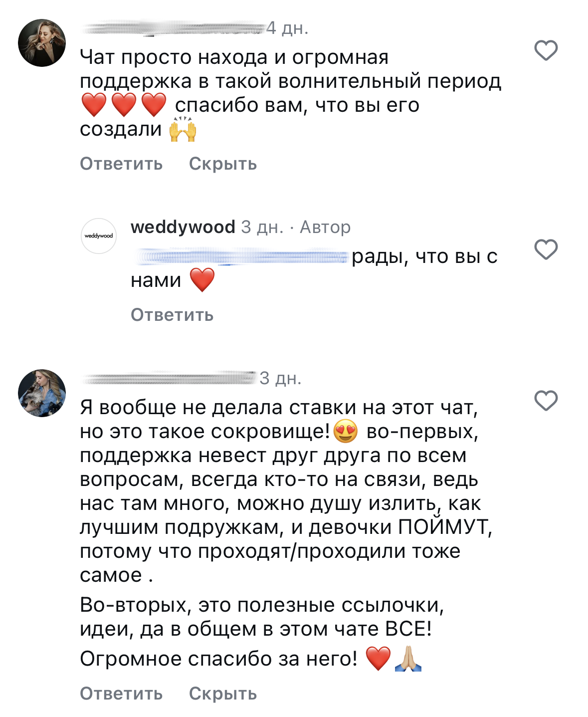Like the comment about "такое сокровище"

click(x=546, y=401)
